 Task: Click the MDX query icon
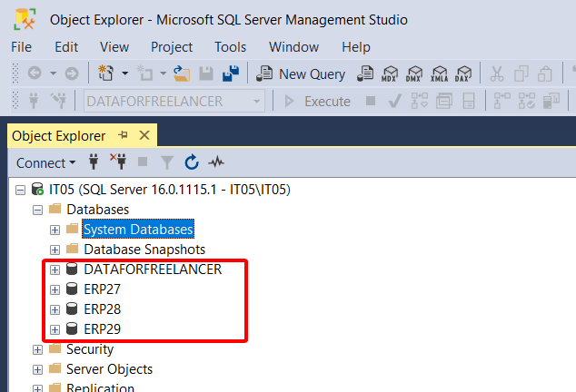coord(391,73)
